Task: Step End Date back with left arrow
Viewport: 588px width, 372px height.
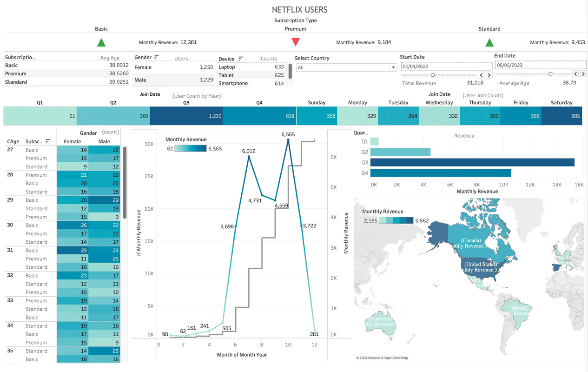Action: 575,73
